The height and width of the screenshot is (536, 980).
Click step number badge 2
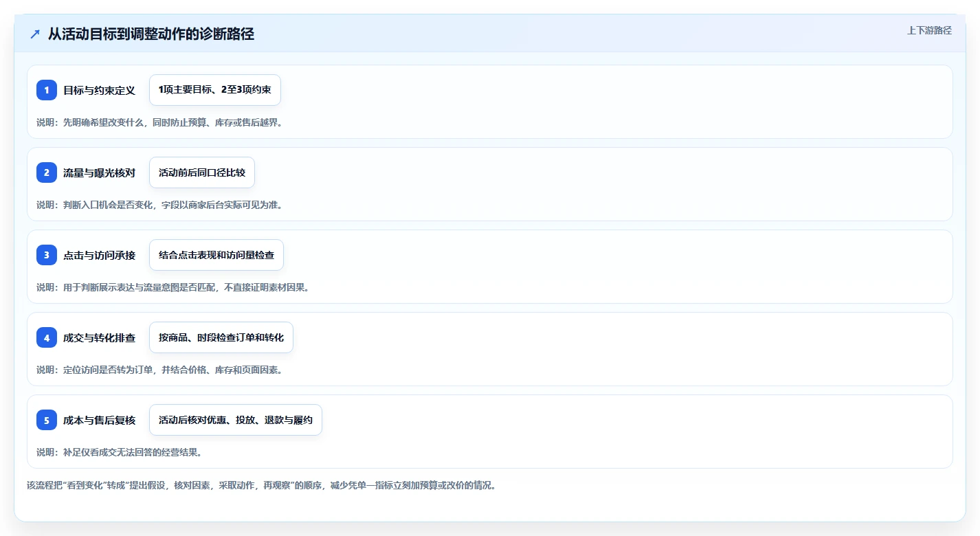click(47, 172)
